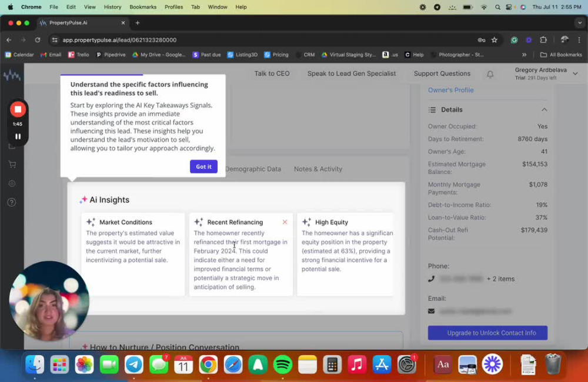Viewport: 588px width, 382px height.
Task: Click the Loan-to-Value Ratio value 37%
Action: [542, 217]
